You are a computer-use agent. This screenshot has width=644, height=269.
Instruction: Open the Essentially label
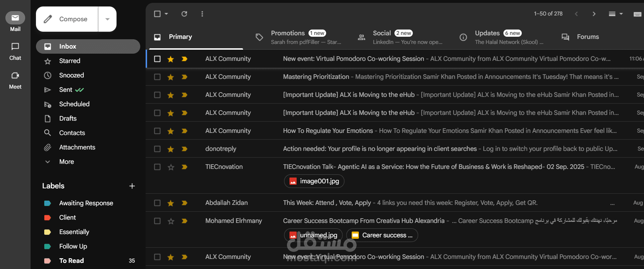(x=88, y=232)
